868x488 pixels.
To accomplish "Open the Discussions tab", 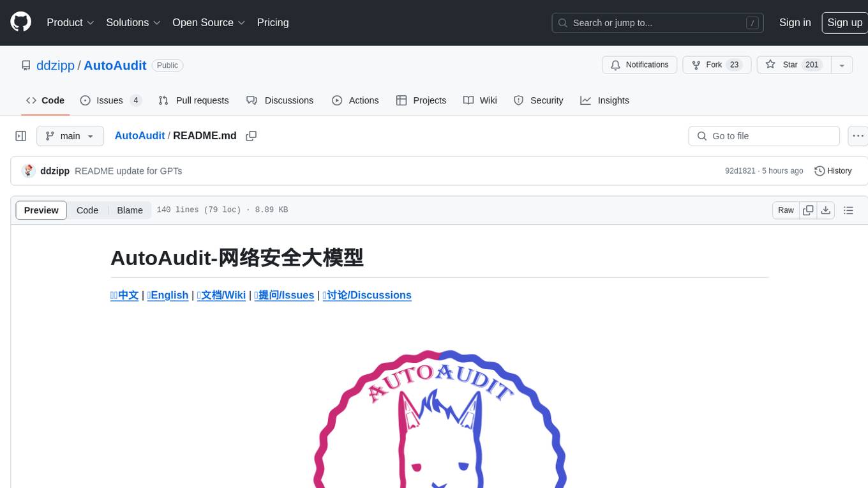I will click(280, 100).
